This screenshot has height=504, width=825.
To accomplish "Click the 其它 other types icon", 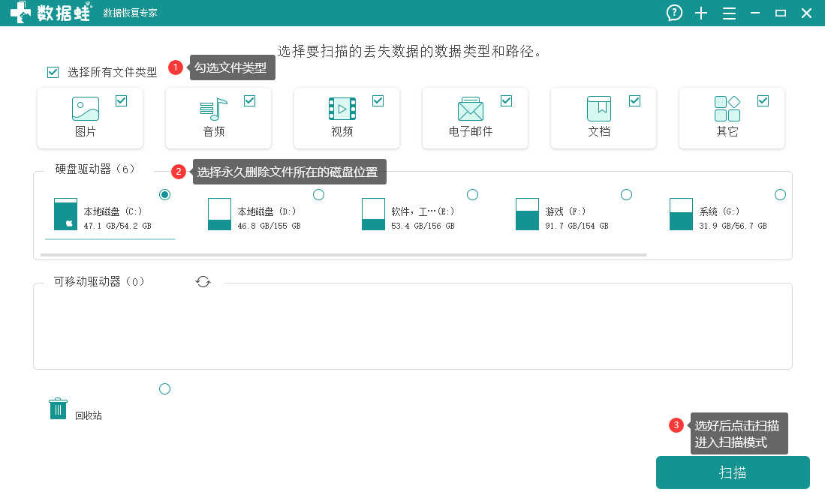I will click(727, 109).
